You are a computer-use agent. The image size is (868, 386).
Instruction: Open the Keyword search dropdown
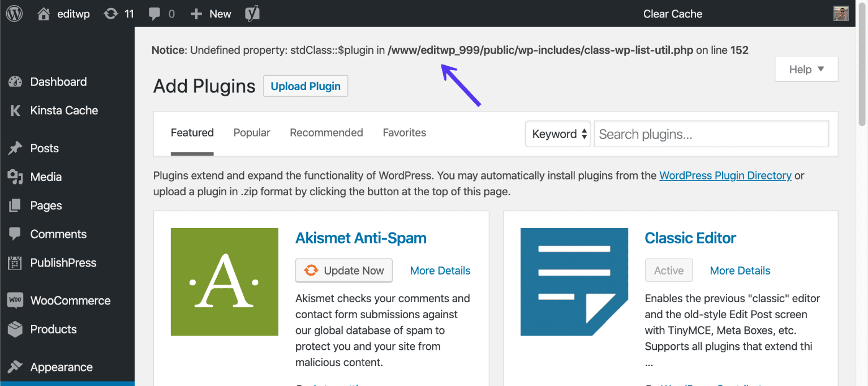coord(557,134)
